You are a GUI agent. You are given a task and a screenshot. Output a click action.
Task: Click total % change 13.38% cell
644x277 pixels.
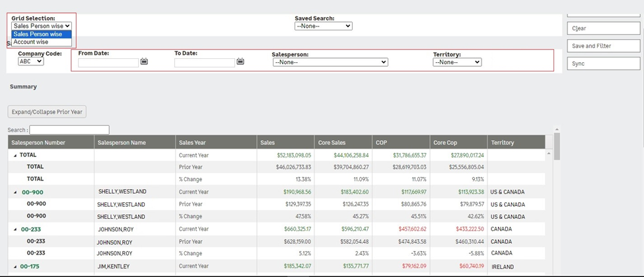[303, 179]
